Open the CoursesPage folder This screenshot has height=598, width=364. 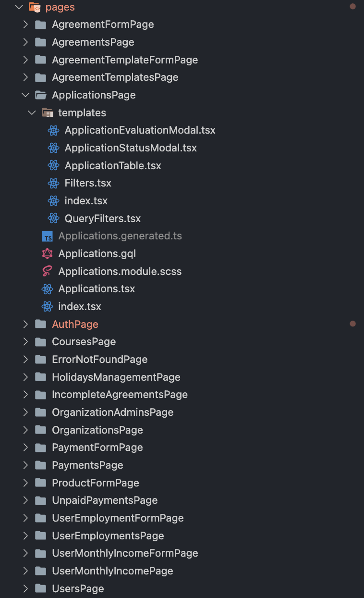tap(84, 342)
